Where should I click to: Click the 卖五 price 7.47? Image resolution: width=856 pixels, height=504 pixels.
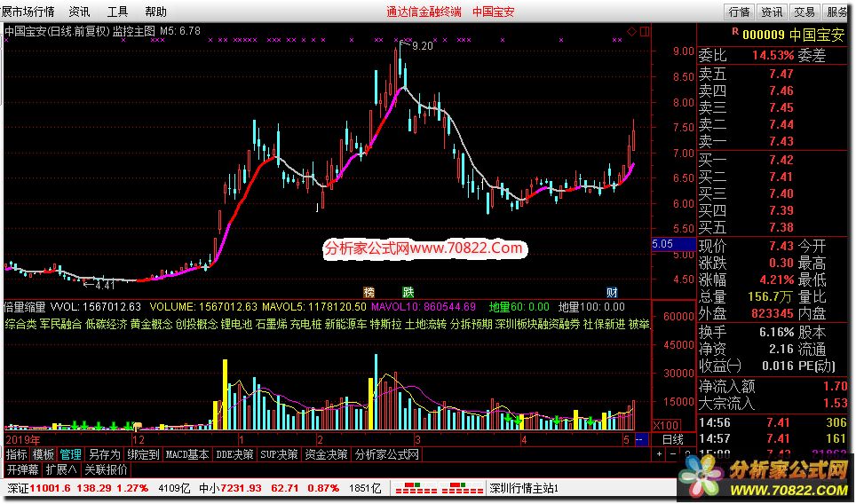pyautogui.click(x=781, y=74)
